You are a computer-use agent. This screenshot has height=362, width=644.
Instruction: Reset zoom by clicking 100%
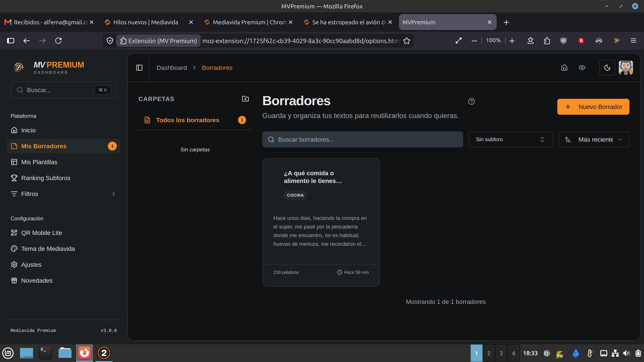tap(493, 40)
